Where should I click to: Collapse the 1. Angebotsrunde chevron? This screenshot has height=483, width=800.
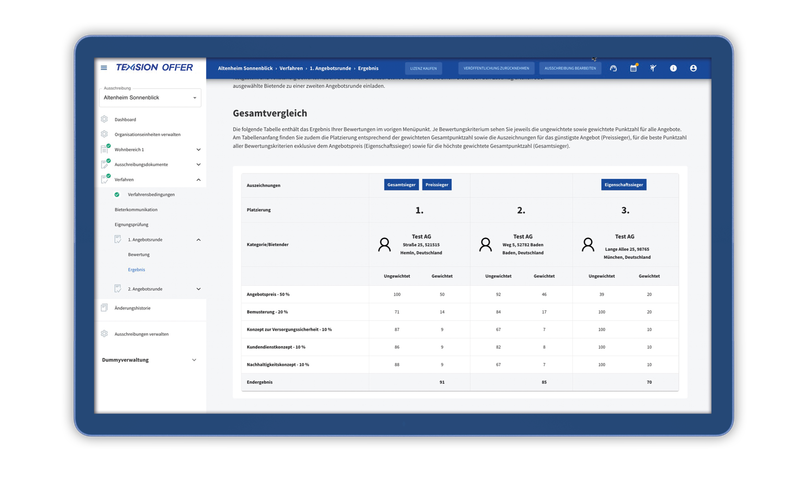[198, 240]
